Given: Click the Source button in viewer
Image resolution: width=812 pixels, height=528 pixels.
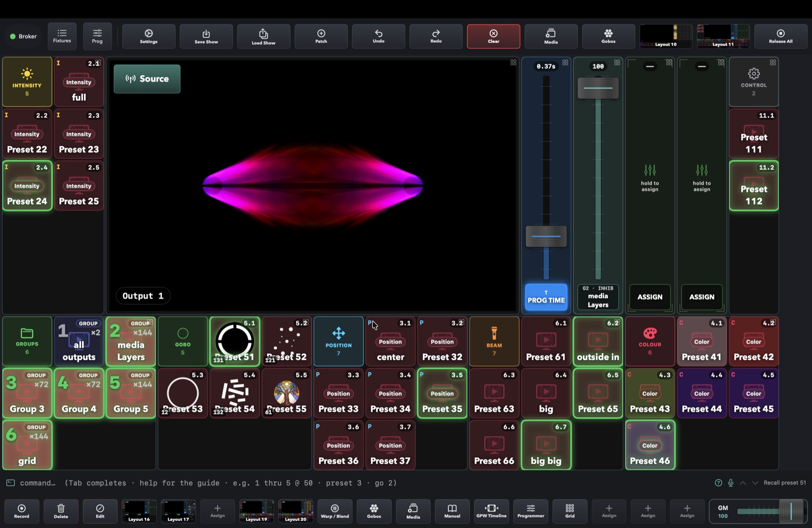Looking at the screenshot, I should point(147,79).
